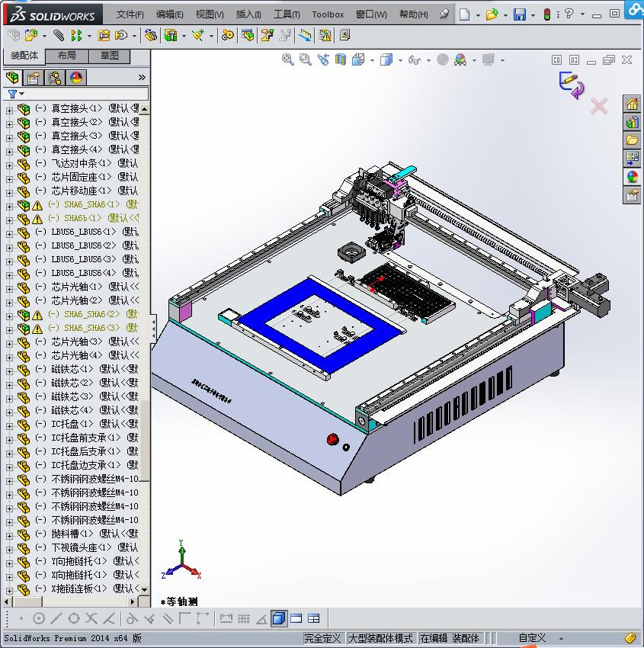Toggle the Shaded With Edges bottom toolbar button
The image size is (644, 648).
pyautogui.click(x=279, y=618)
